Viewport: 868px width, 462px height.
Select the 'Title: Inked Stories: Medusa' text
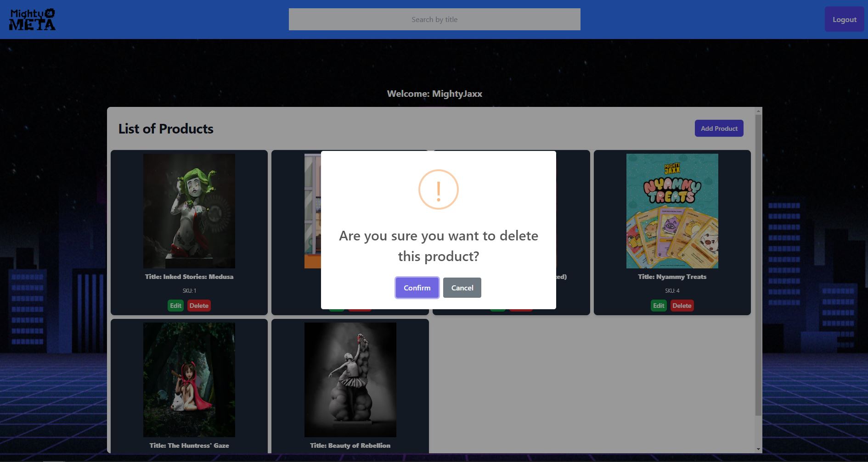pyautogui.click(x=189, y=277)
